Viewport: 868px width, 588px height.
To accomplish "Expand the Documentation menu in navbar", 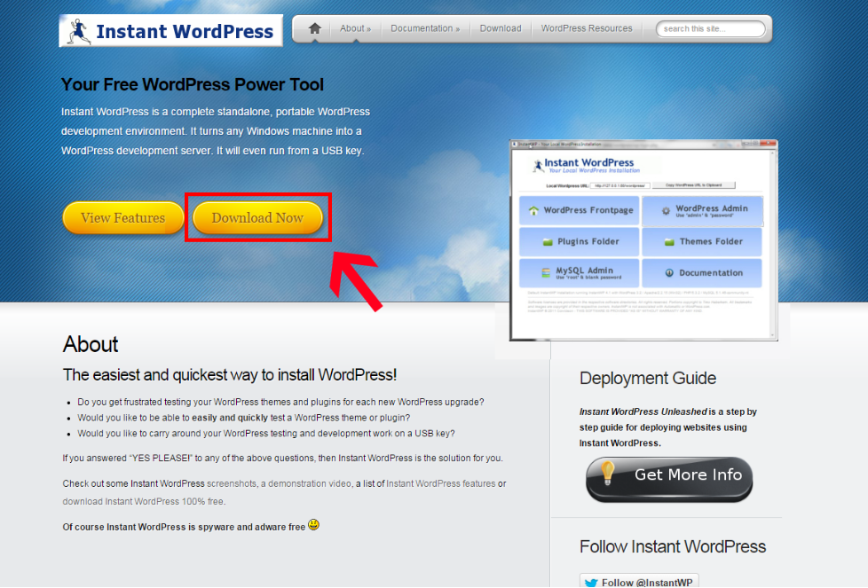I will [x=425, y=28].
